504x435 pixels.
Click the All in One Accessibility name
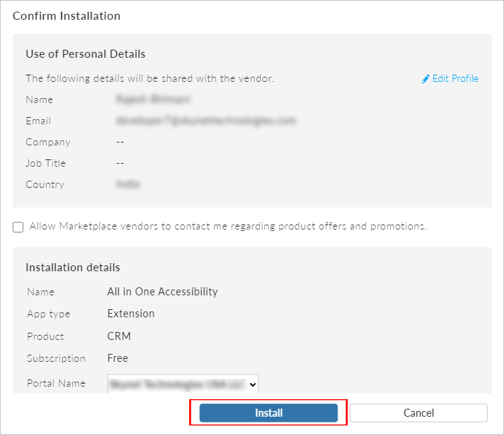(162, 292)
